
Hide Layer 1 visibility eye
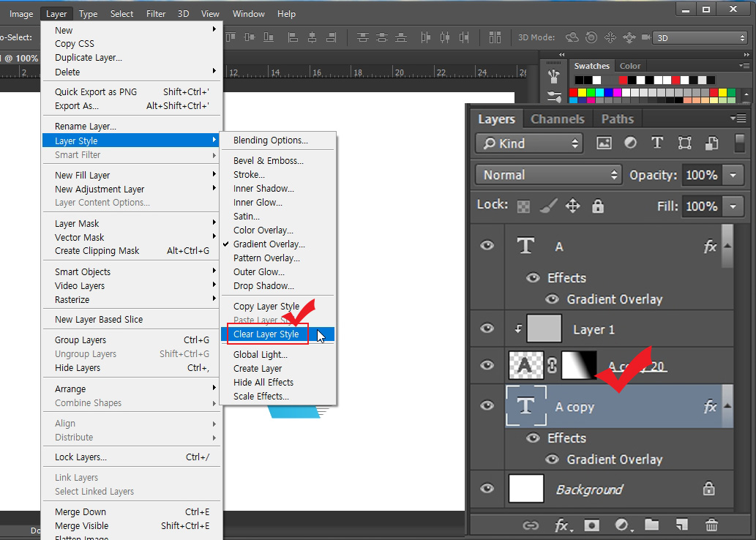point(487,329)
